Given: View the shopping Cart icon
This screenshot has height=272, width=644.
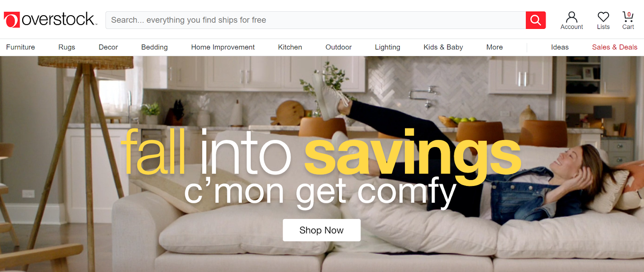Looking at the screenshot, I should click(628, 20).
